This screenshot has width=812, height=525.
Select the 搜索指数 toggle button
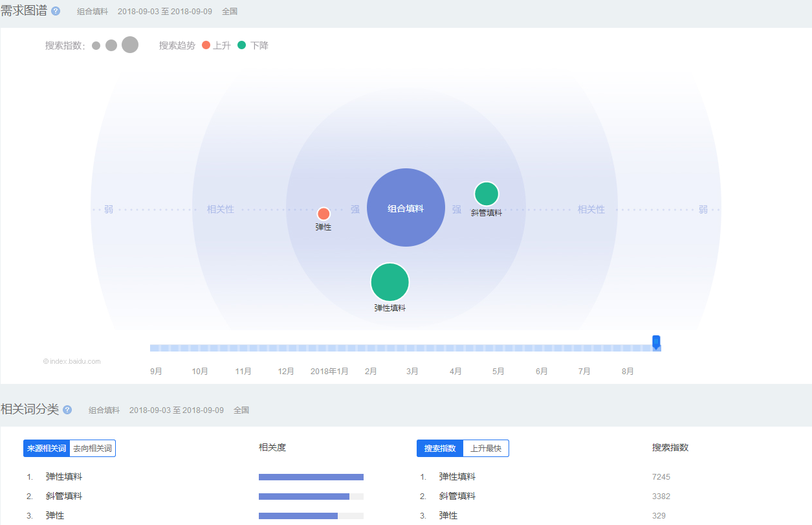click(x=440, y=448)
